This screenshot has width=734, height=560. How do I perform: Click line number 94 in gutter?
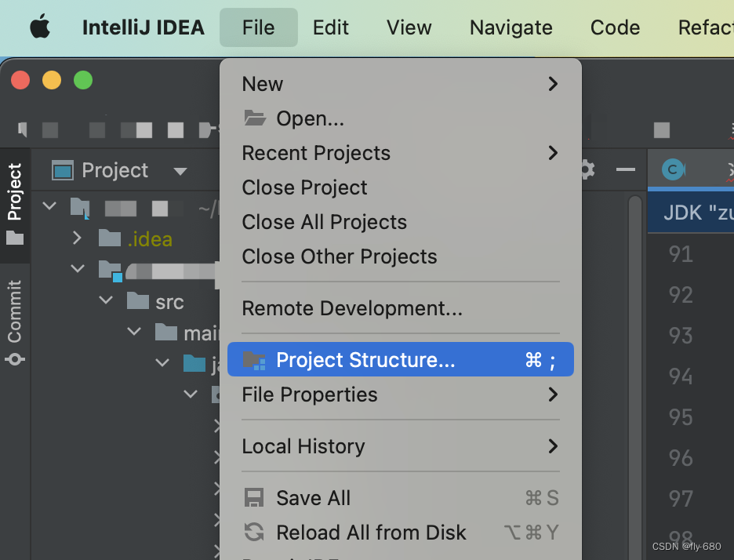coord(681,376)
